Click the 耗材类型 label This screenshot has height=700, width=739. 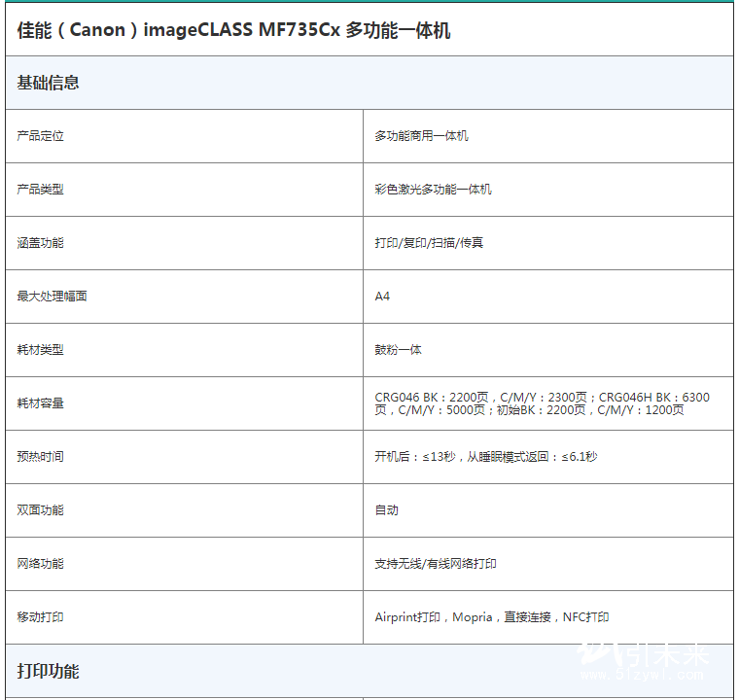[40, 349]
